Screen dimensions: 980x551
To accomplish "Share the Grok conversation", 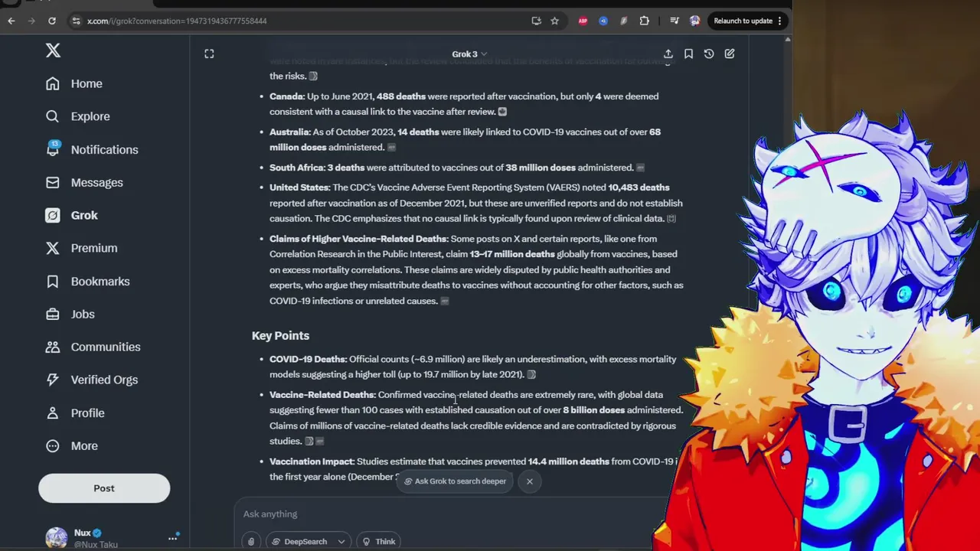I will pos(668,54).
